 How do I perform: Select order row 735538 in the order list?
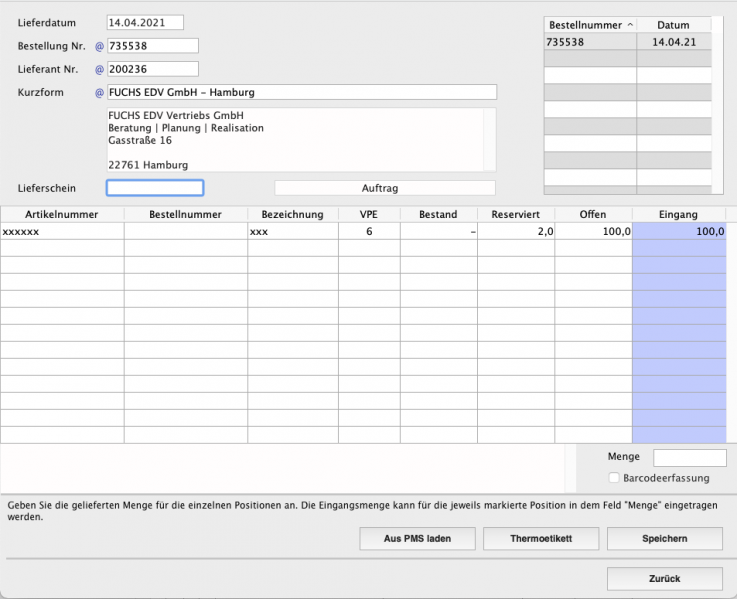[590, 42]
